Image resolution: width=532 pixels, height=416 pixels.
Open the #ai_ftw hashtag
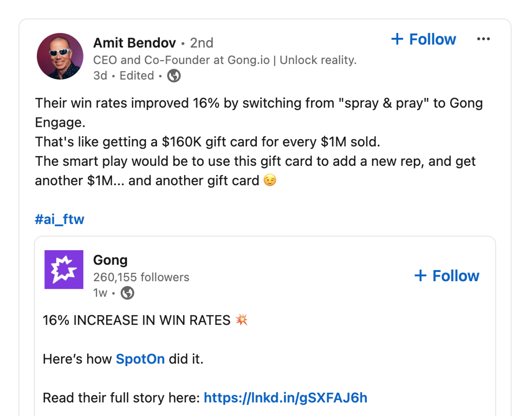click(x=60, y=219)
